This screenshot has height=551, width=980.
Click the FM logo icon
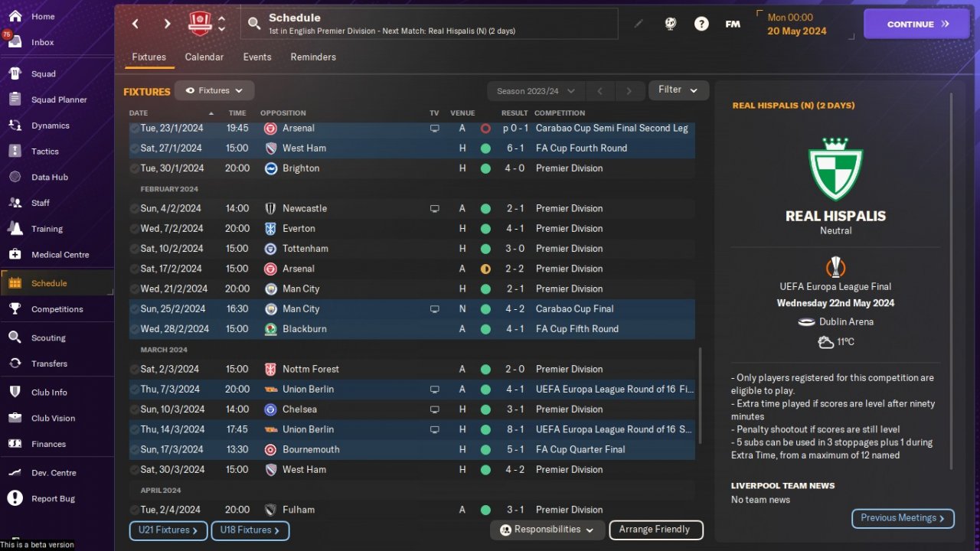[x=733, y=24]
